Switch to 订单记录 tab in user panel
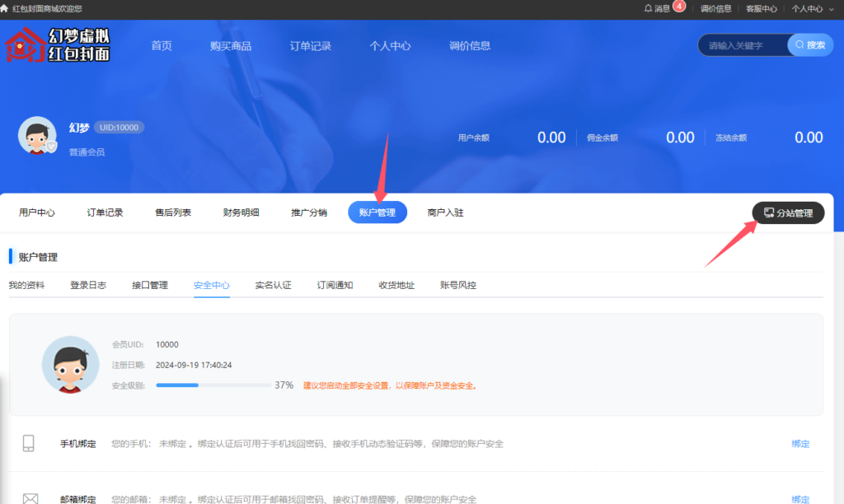The width and height of the screenshot is (844, 504). [105, 212]
